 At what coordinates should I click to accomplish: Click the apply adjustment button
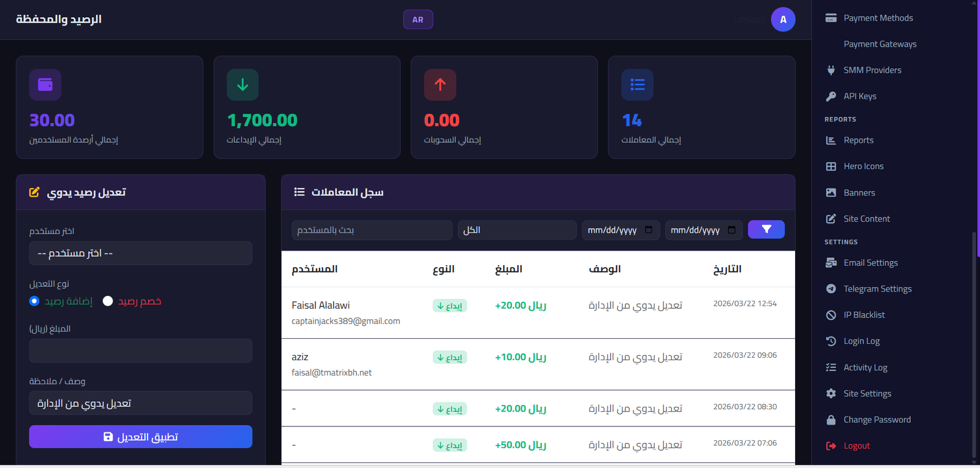pyautogui.click(x=140, y=437)
